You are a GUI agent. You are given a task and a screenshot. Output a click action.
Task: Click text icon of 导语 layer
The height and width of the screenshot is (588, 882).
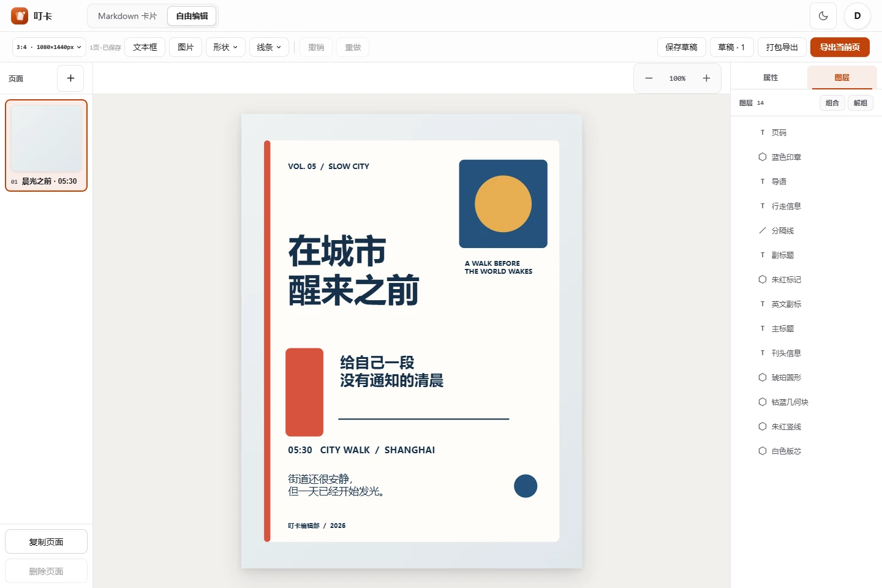coord(763,181)
